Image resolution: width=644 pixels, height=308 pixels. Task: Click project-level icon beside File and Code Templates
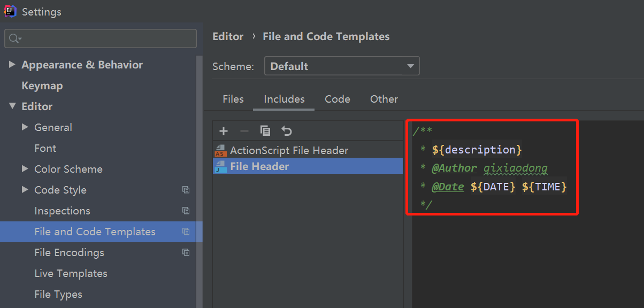pyautogui.click(x=186, y=232)
